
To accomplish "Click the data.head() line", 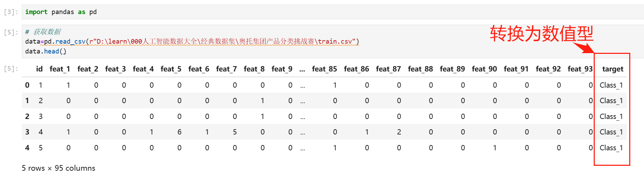I will [46, 51].
